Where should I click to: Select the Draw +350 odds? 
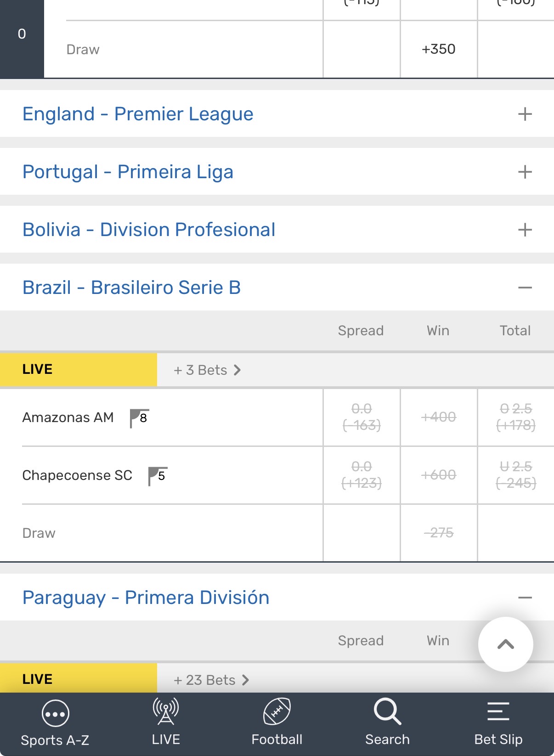click(439, 49)
